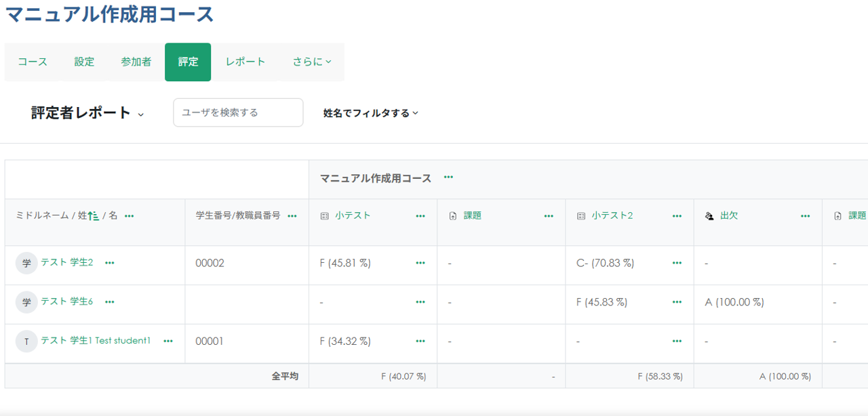Click the sort ascending icon next to 姓
Screen dimensions: 868x416
tap(94, 216)
